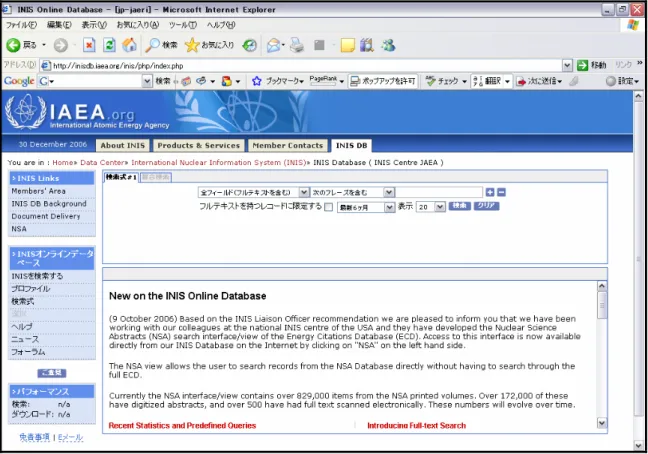648x454 pixels.
Task: Click the blue minus remove-row icon
Action: point(501,192)
